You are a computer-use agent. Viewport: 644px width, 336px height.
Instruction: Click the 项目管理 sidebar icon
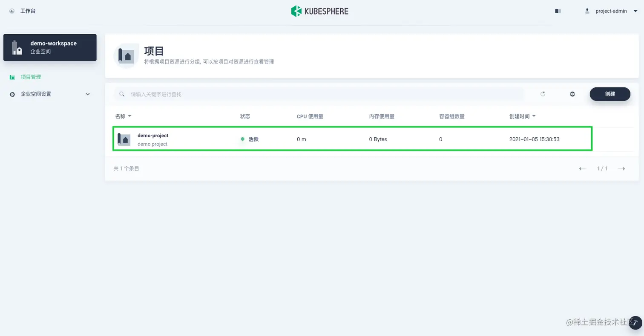point(12,77)
